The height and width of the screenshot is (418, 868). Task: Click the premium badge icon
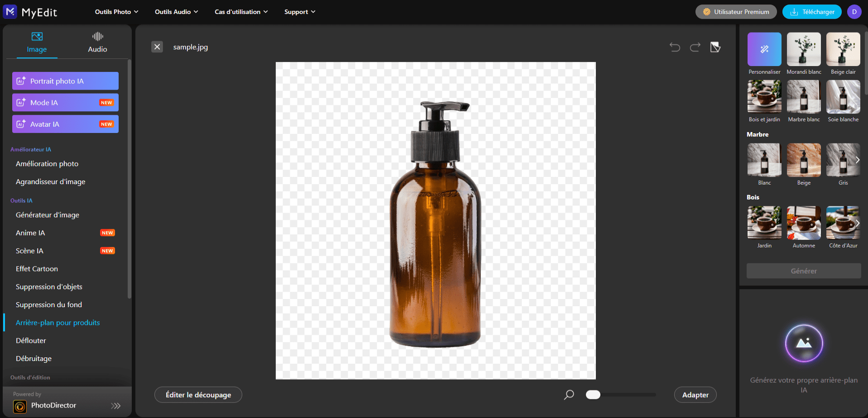(x=706, y=12)
